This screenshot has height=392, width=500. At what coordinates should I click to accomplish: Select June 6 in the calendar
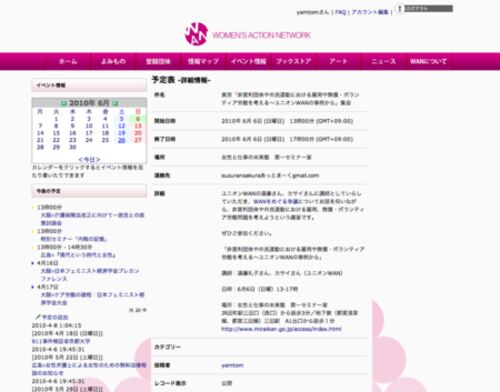138,119
